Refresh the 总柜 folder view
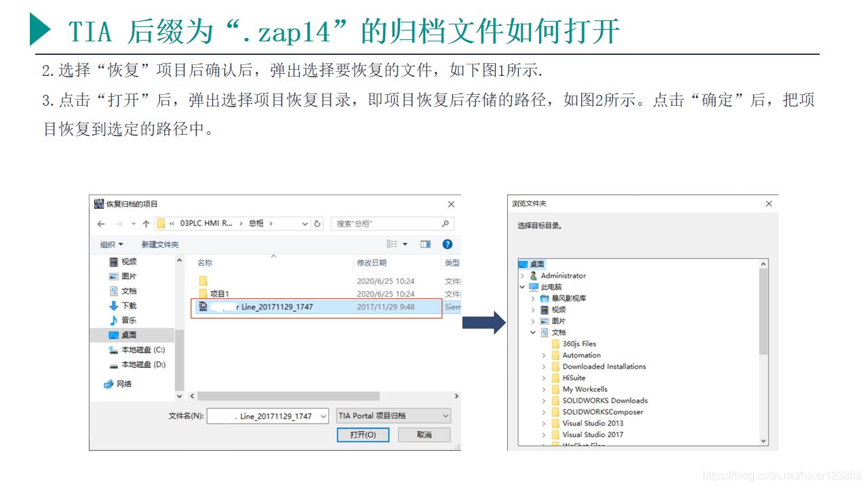Image resolution: width=868 pixels, height=488 pixels. pyautogui.click(x=317, y=224)
